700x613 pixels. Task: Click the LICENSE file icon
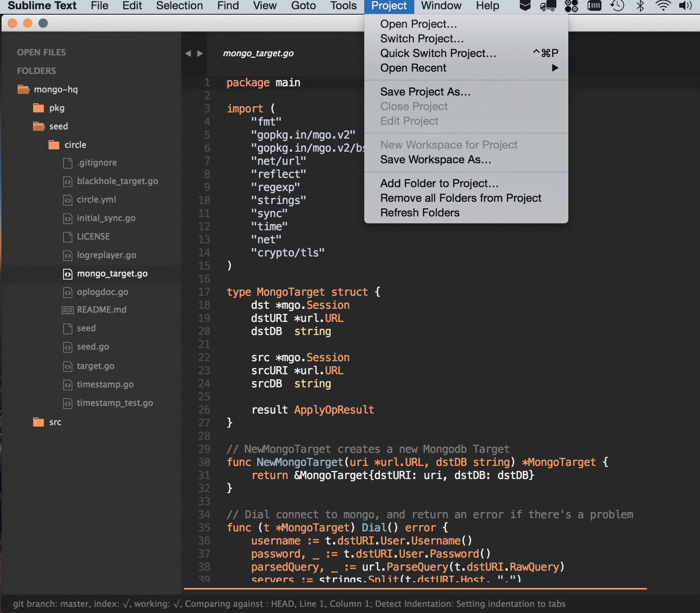point(67,236)
